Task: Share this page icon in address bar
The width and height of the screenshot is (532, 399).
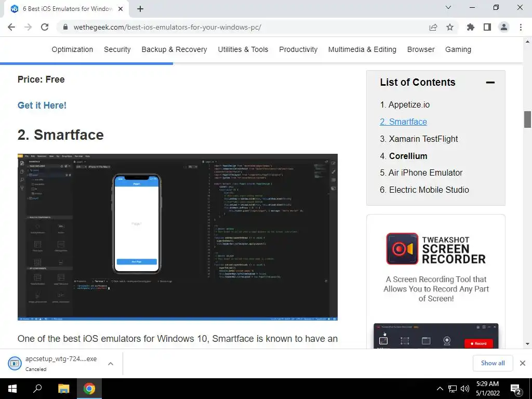Action: click(x=433, y=27)
